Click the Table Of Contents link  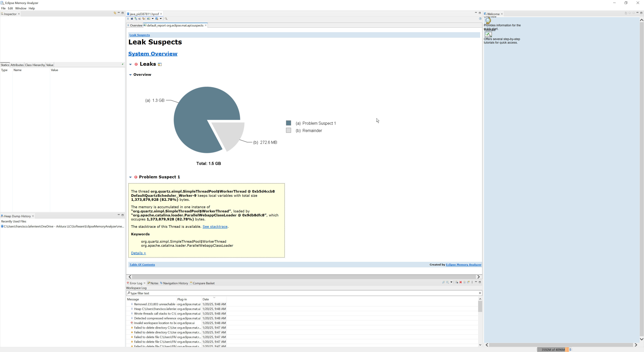pos(142,265)
